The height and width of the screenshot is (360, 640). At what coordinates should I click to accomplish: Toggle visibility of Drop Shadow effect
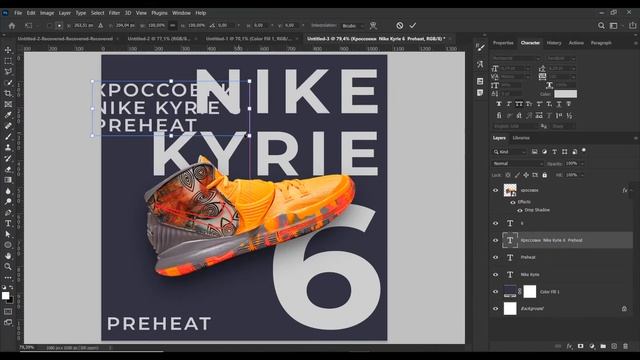pos(520,210)
